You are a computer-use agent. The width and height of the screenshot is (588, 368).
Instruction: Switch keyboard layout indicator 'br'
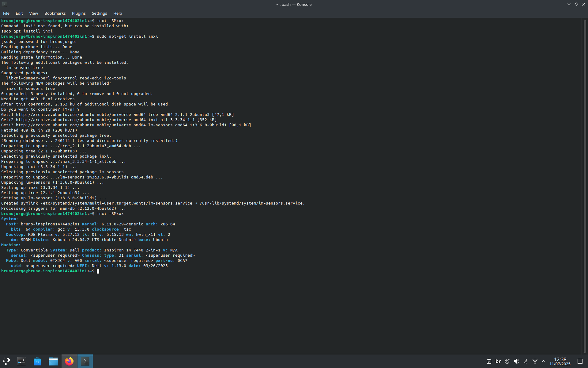pyautogui.click(x=498, y=361)
